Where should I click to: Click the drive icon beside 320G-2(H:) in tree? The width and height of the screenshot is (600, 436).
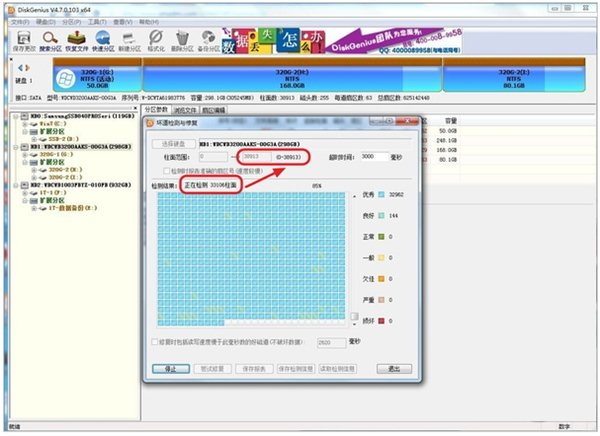(x=43, y=170)
